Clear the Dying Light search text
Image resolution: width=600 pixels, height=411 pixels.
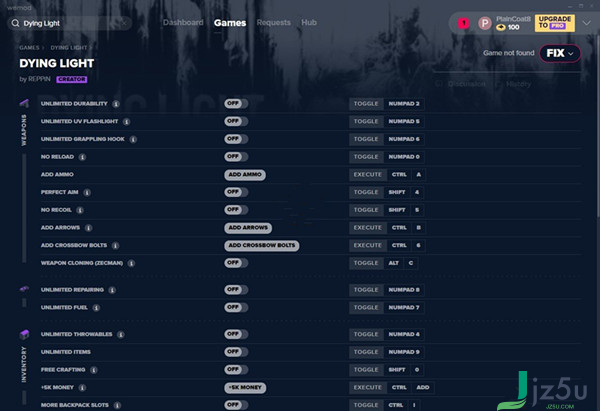pyautogui.click(x=124, y=23)
